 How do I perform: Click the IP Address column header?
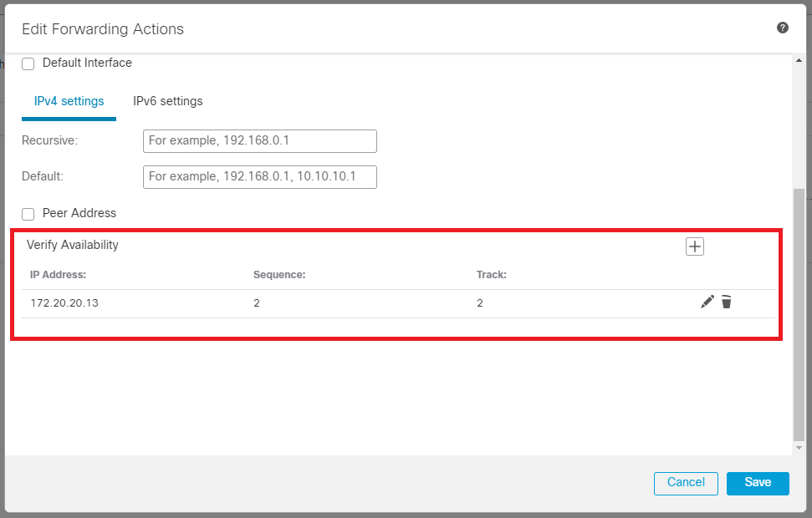59,274
